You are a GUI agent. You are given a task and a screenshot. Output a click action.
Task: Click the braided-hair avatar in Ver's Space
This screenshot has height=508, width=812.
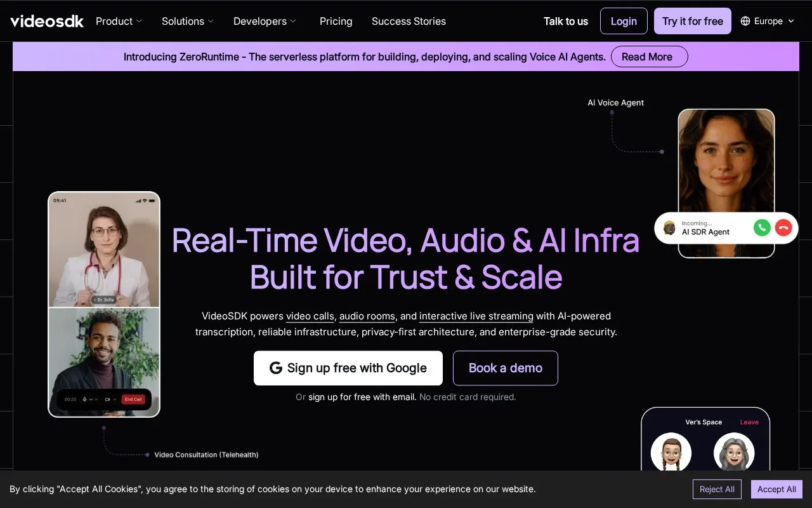(671, 453)
